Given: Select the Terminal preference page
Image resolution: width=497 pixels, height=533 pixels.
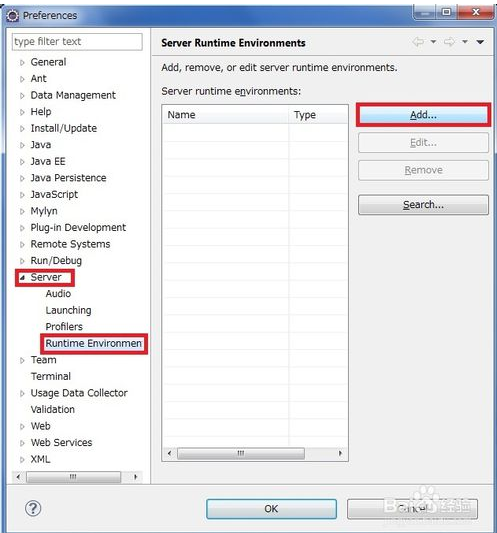Looking at the screenshot, I should click(x=51, y=376).
